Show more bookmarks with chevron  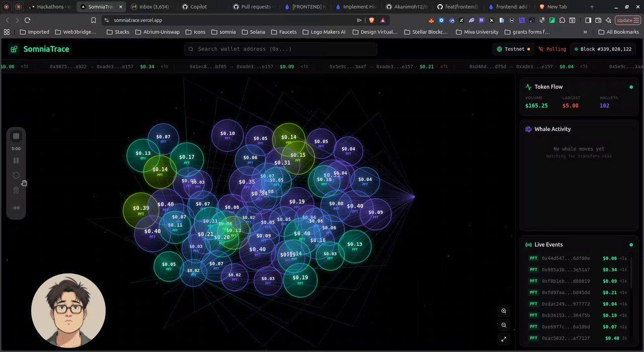(585, 32)
